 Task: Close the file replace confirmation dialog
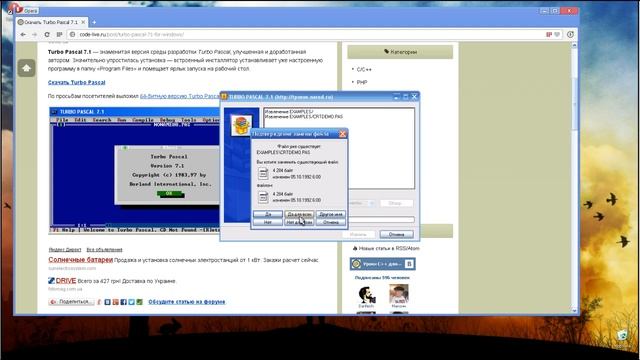[342, 134]
